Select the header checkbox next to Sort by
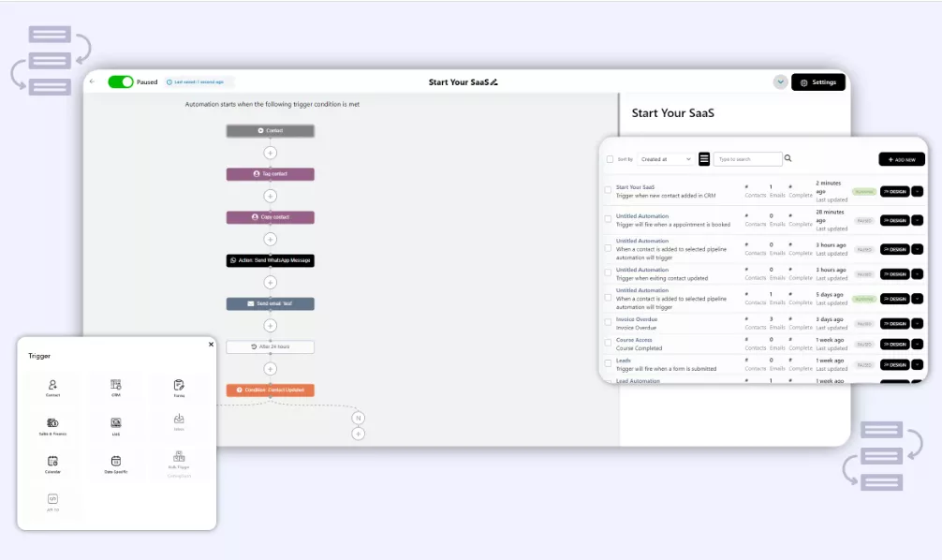 (x=609, y=159)
